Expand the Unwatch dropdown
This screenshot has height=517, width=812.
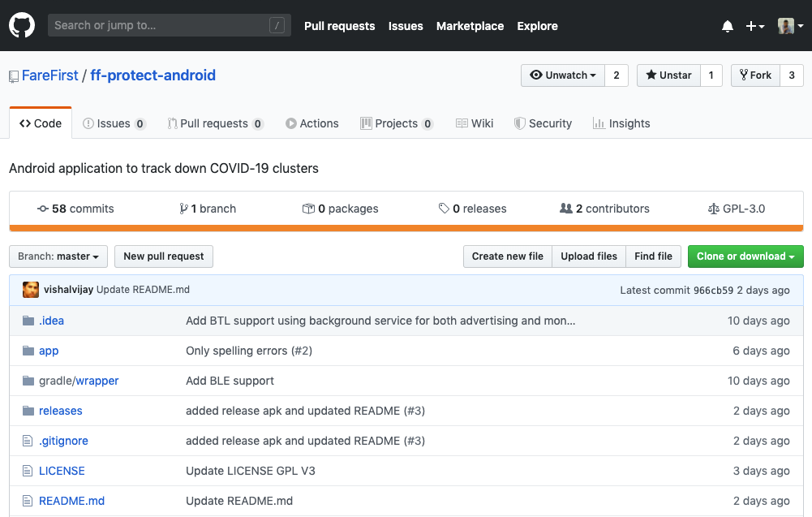click(562, 75)
